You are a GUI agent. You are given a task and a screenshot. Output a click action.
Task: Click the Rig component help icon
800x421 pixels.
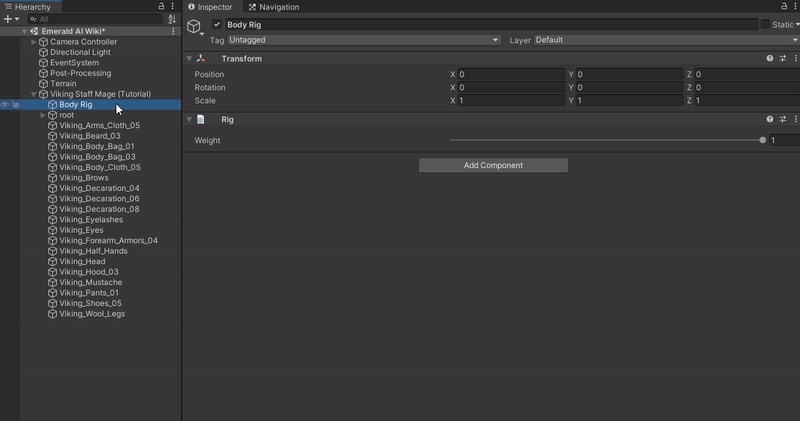(x=770, y=120)
